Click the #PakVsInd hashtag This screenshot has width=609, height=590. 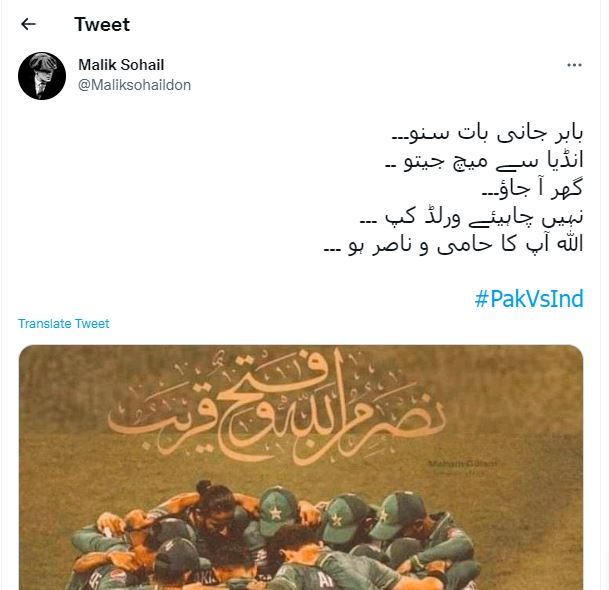point(529,299)
